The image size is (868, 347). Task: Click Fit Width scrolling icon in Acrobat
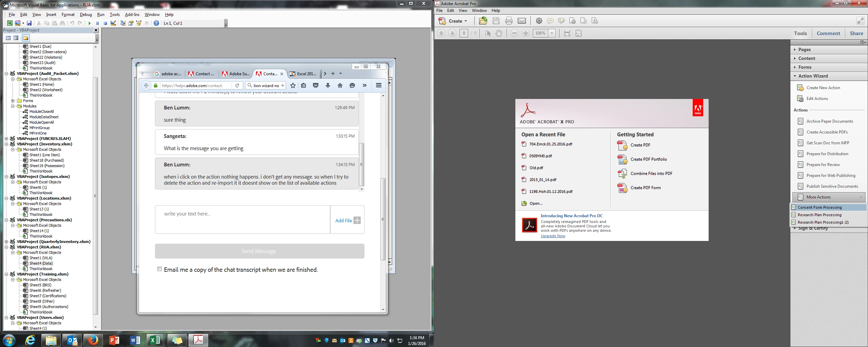coord(567,33)
